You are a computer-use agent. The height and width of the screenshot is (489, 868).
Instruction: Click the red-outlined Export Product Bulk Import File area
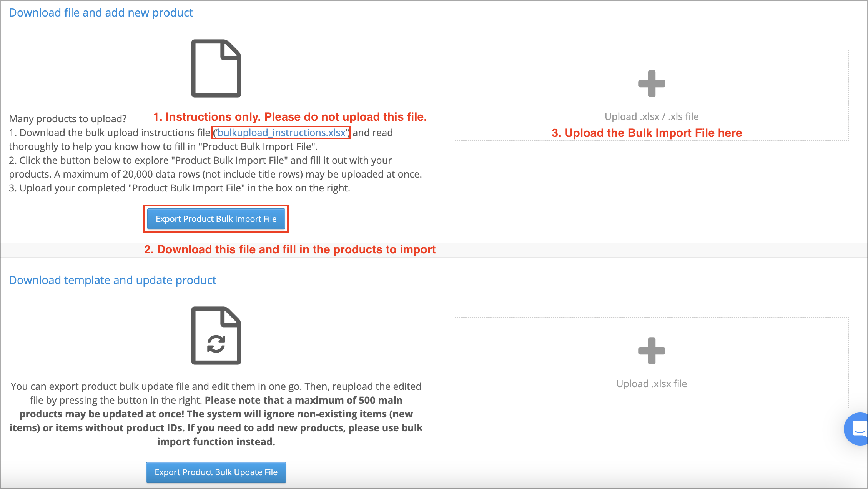coord(216,219)
